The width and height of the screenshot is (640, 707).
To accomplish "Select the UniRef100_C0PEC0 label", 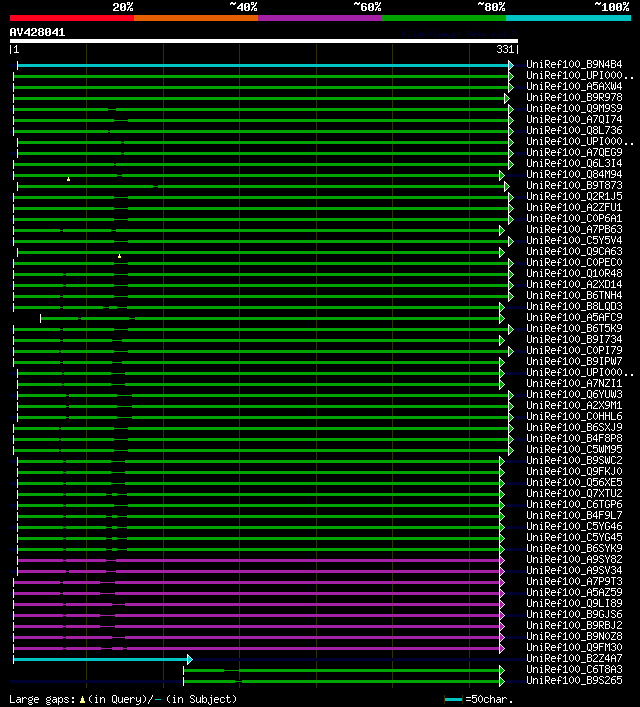I will [x=574, y=262].
